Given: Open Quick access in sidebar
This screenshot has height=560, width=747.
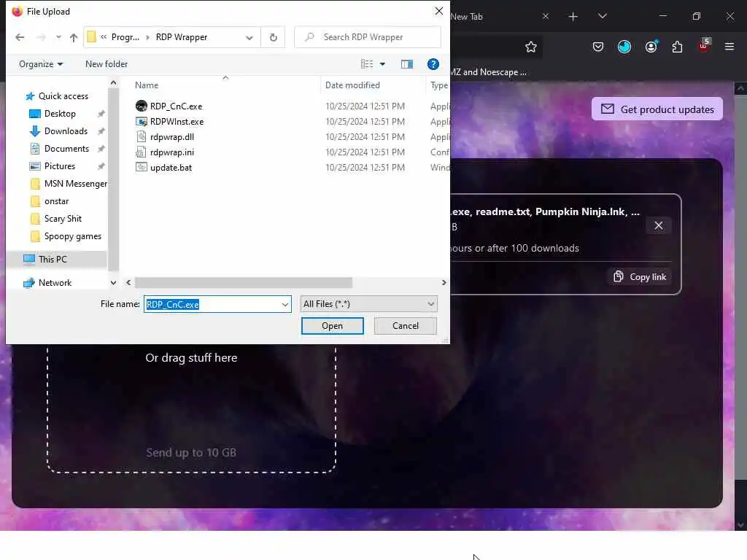Looking at the screenshot, I should pos(63,96).
